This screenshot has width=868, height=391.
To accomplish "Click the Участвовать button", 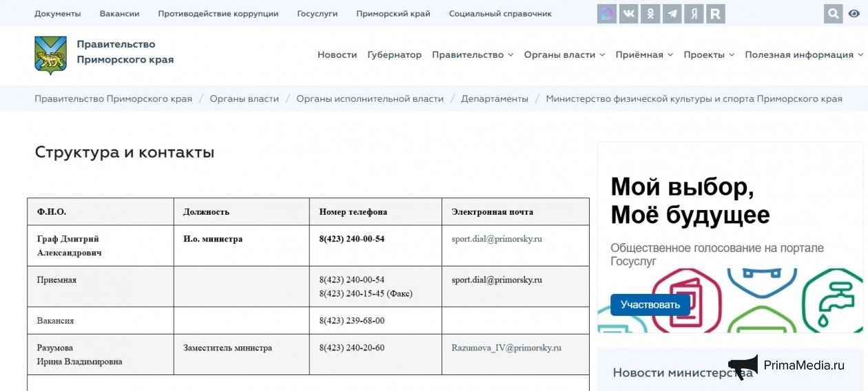I will (650, 304).
